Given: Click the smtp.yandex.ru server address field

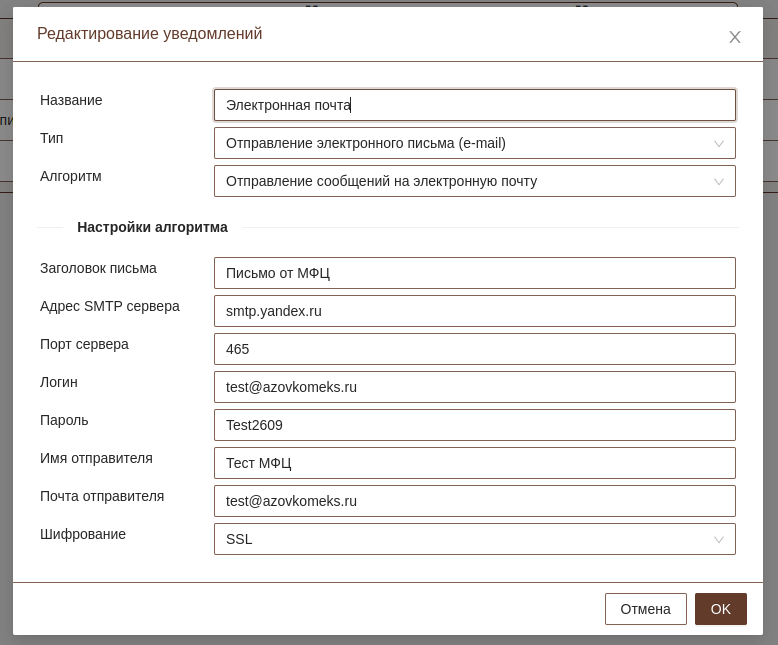Looking at the screenshot, I should (x=474, y=311).
